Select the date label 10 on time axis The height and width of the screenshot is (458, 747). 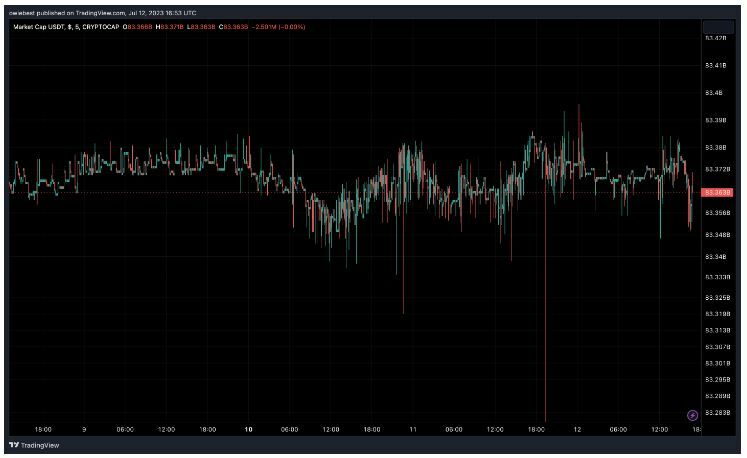tap(247, 428)
